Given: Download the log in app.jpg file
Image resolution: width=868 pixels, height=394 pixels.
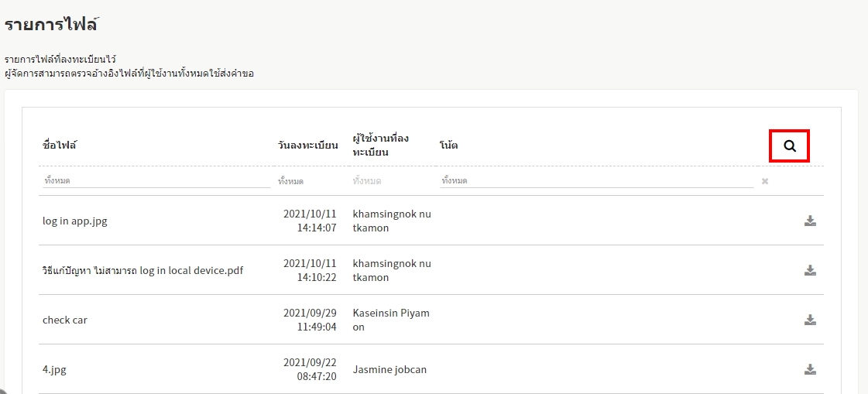Looking at the screenshot, I should pos(810,221).
